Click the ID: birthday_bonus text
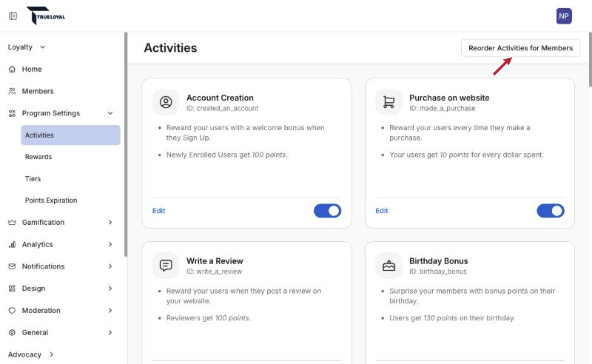592x364 pixels. [438, 272]
